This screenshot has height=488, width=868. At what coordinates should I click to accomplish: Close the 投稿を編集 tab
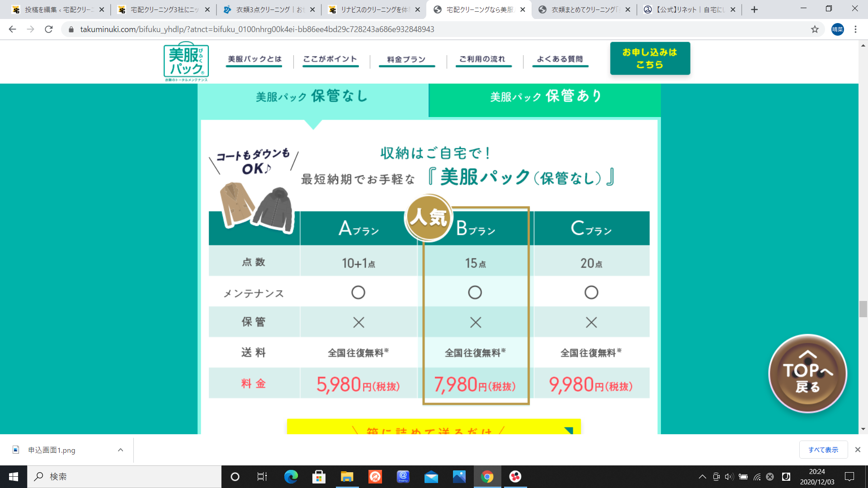coord(101,9)
